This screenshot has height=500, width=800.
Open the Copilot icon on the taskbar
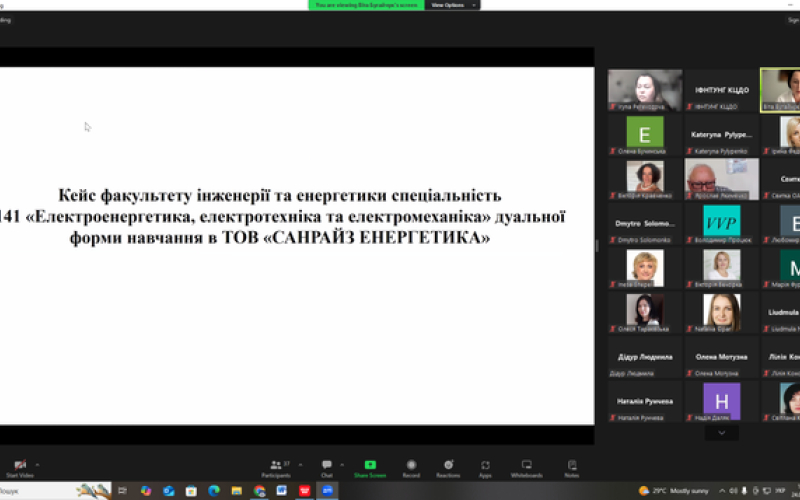pyautogui.click(x=146, y=491)
